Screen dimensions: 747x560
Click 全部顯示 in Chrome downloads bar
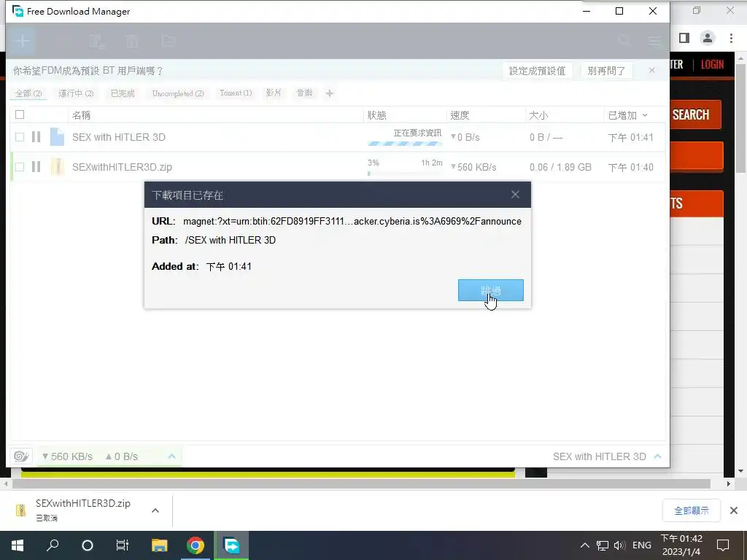coord(692,510)
